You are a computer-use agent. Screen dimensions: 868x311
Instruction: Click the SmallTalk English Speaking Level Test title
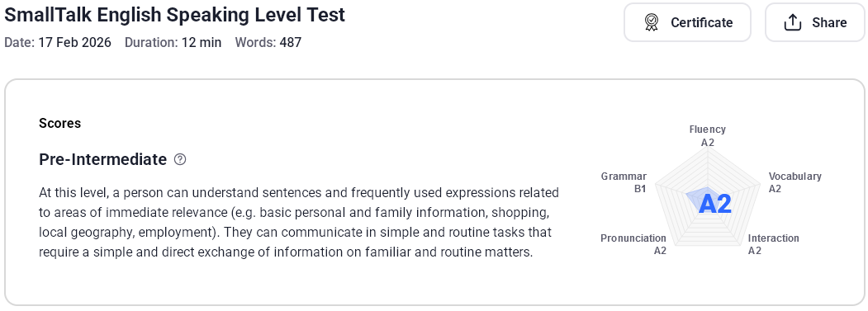click(175, 15)
